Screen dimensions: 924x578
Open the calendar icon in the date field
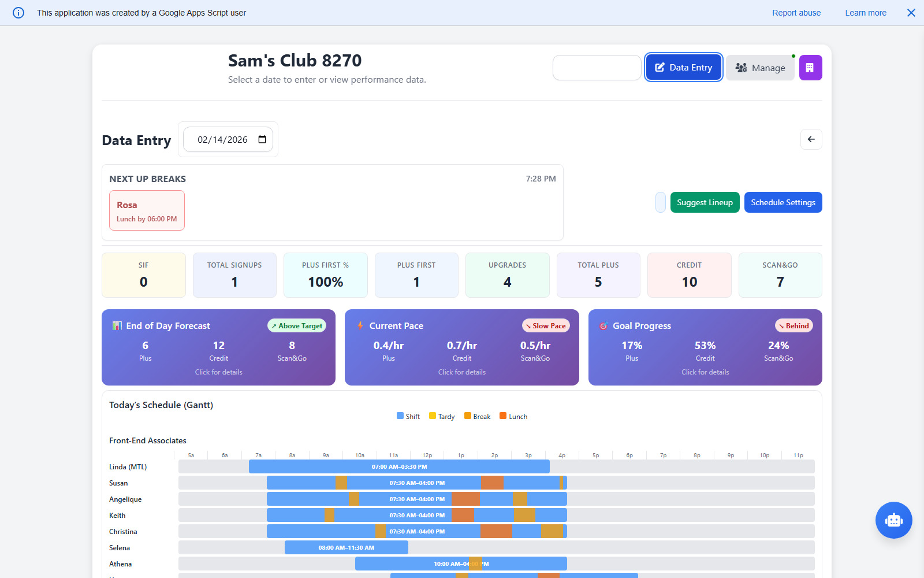pos(262,139)
